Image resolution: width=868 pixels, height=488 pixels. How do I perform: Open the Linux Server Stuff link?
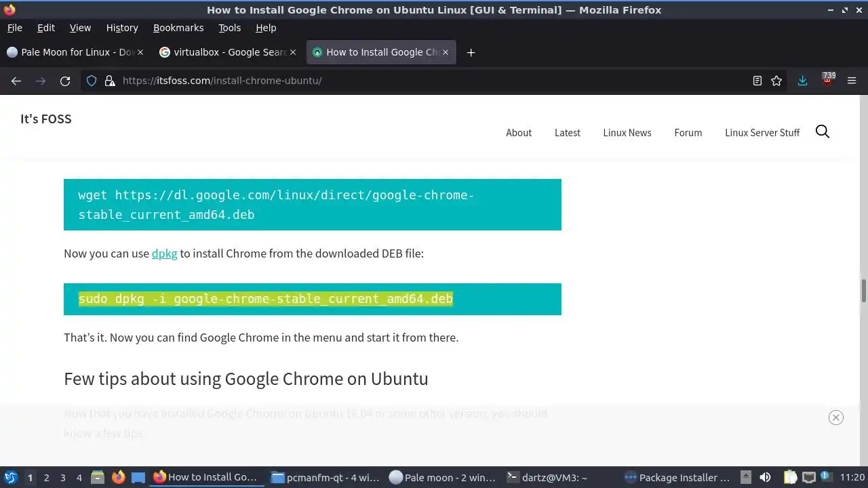762,133
